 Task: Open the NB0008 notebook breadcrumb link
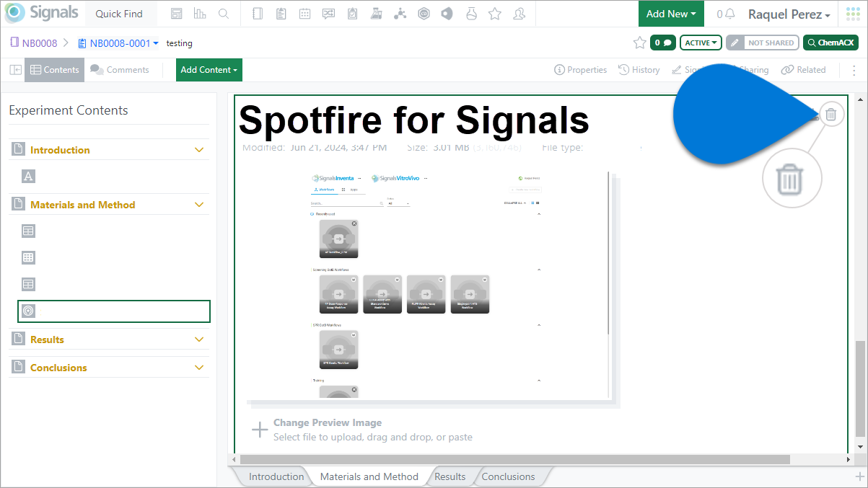coord(34,43)
